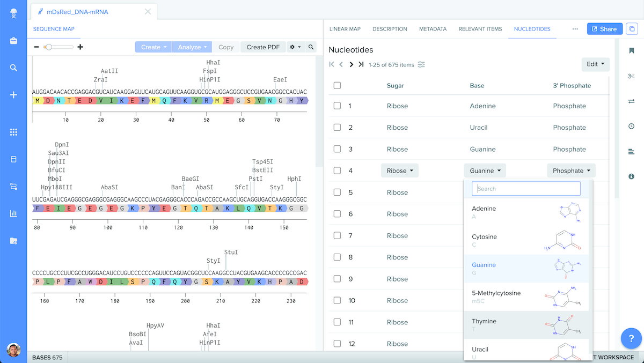Screen dimensions: 644x363
Task: Open the Projects briefcase icon in sidebar
Action: pyautogui.click(x=13, y=41)
